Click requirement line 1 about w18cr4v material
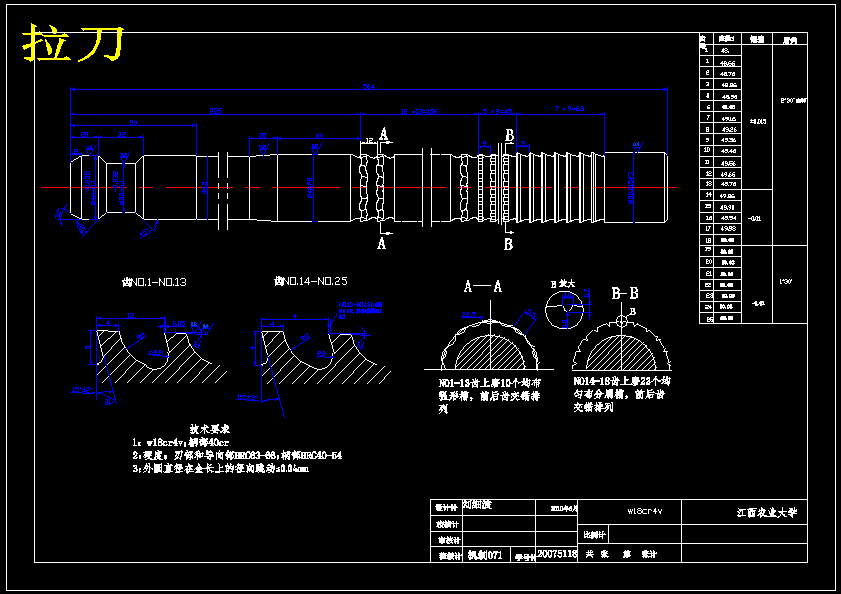The width and height of the screenshot is (841, 594). (181, 442)
